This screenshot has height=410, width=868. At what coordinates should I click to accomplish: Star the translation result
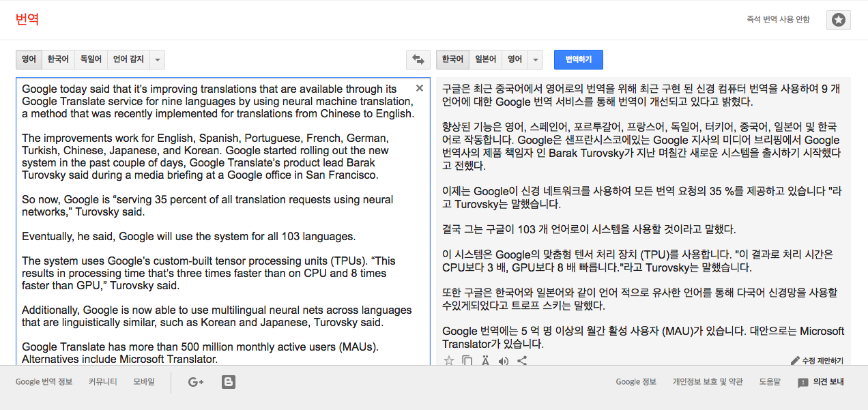point(448,361)
